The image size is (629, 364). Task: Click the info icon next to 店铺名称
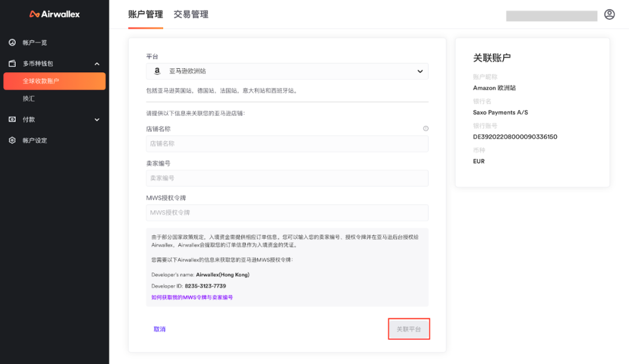(426, 128)
